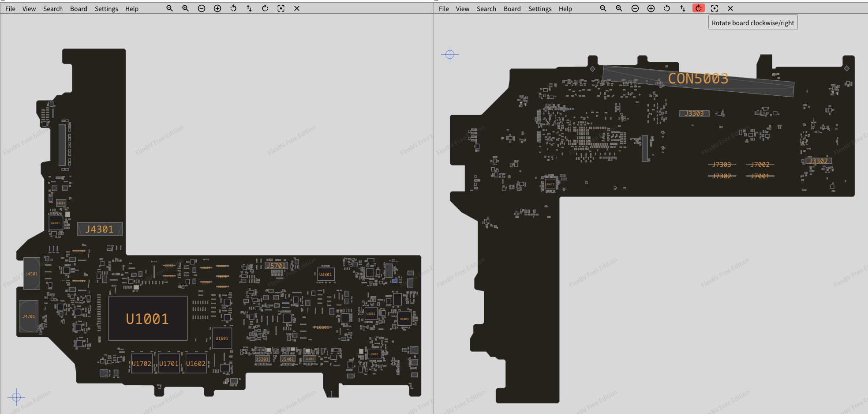Screen dimensions: 868x414
Task: Rotate board clockwise in left pane toolbar
Action: pos(265,8)
